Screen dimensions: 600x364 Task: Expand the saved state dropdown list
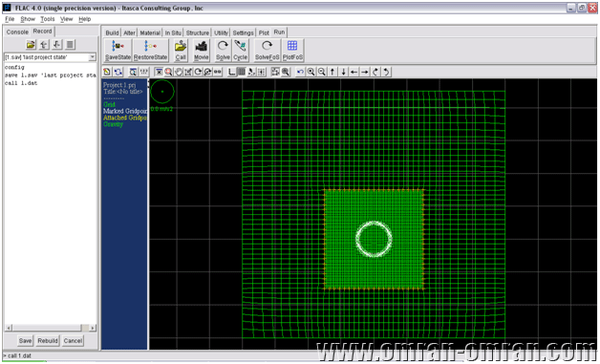[x=93, y=57]
